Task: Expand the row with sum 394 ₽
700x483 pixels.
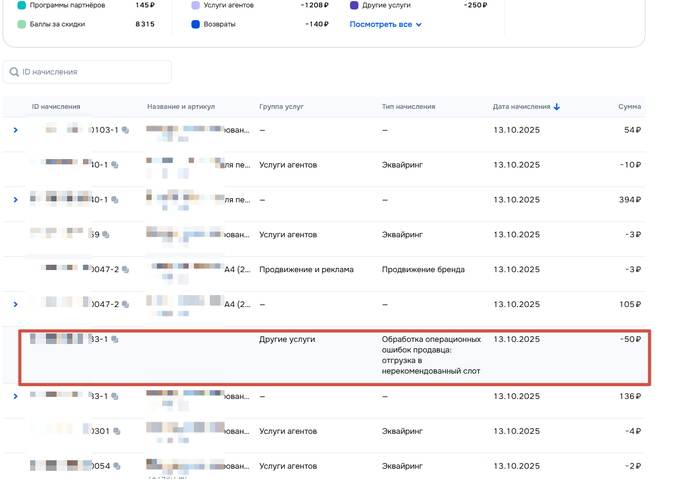Action: (x=15, y=200)
